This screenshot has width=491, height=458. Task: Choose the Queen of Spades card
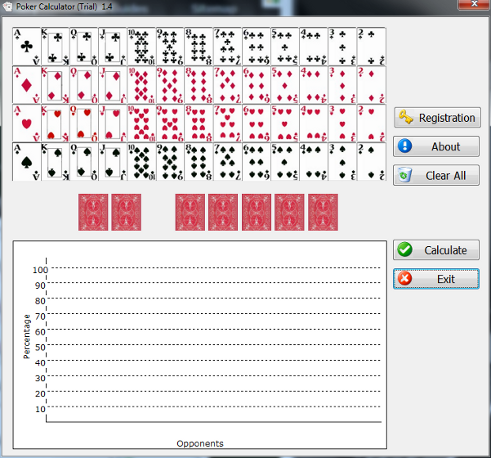[84, 162]
